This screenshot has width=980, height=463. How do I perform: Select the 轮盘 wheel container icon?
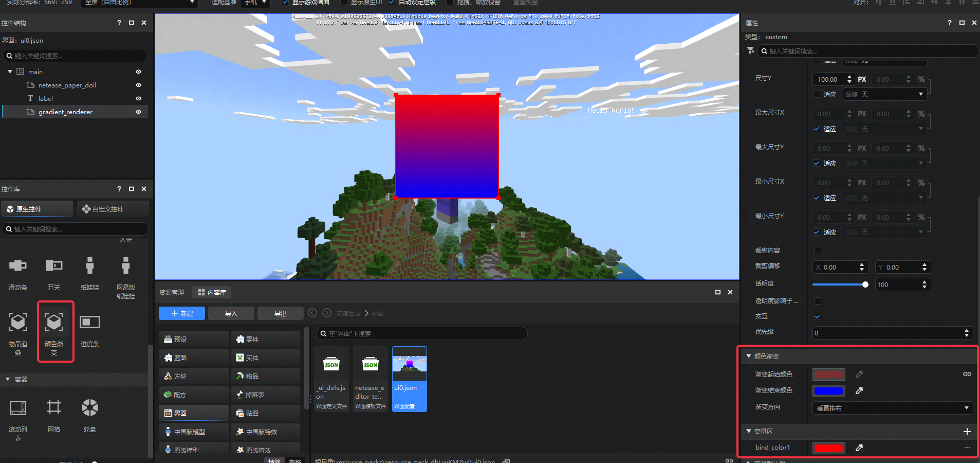[x=90, y=408]
